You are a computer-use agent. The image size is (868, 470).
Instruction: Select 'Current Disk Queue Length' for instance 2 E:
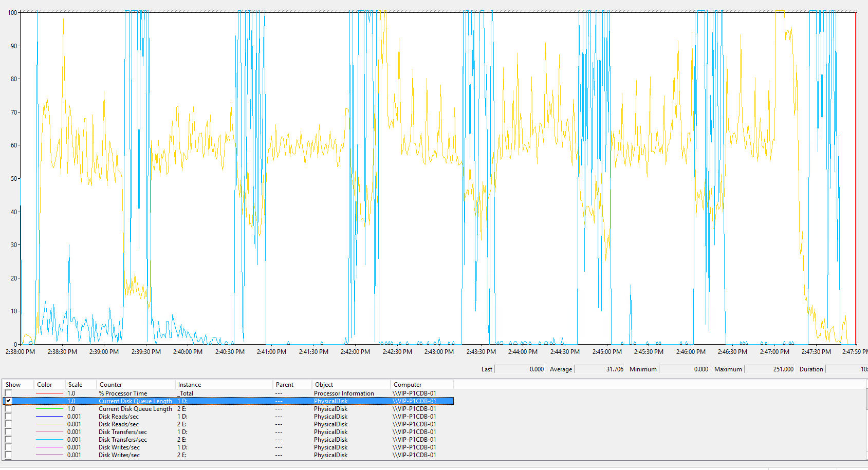click(x=135, y=409)
